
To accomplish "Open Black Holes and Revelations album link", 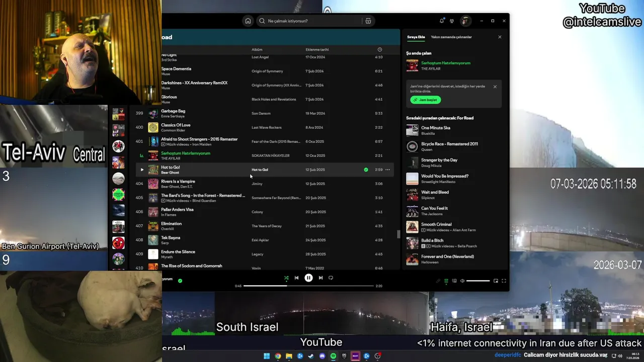I will click(x=274, y=99).
